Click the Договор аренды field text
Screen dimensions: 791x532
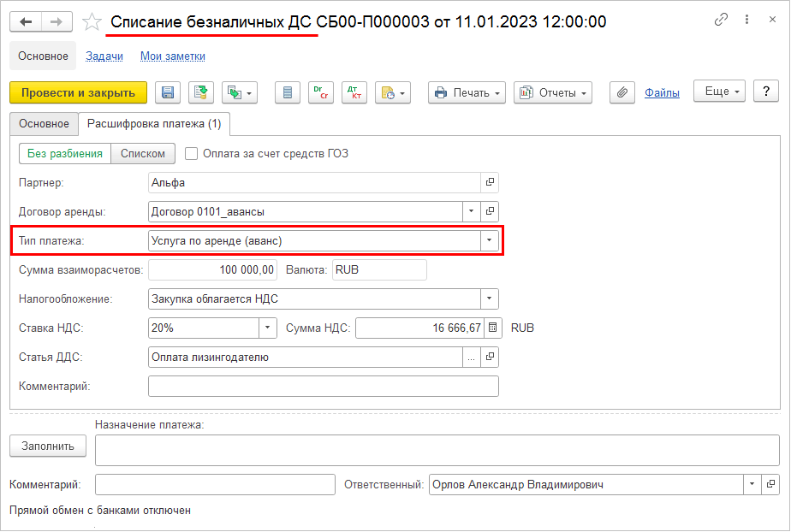306,211
